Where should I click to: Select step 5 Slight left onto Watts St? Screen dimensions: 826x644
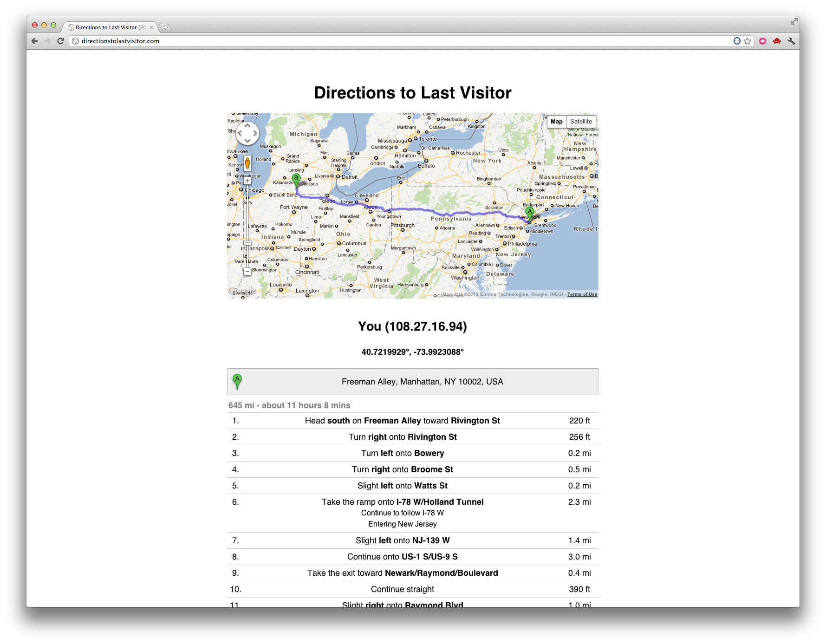(412, 486)
